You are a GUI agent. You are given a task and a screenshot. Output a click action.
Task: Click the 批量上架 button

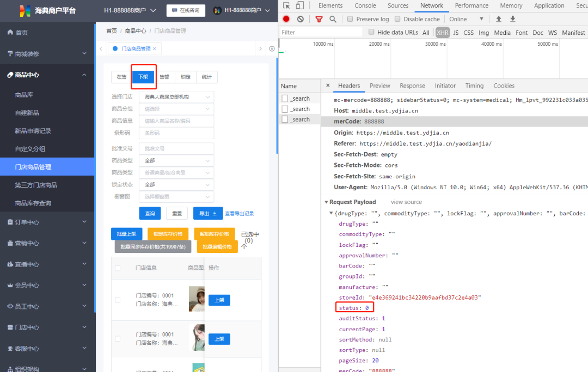(127, 234)
